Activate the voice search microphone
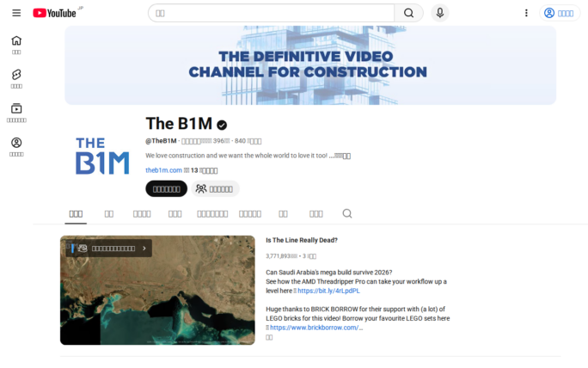588x368 pixels. (439, 13)
